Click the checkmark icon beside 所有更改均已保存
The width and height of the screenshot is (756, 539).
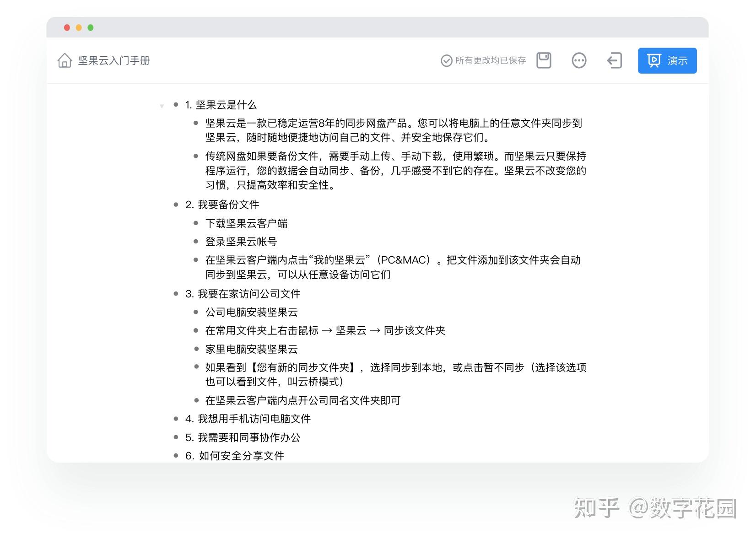[445, 60]
